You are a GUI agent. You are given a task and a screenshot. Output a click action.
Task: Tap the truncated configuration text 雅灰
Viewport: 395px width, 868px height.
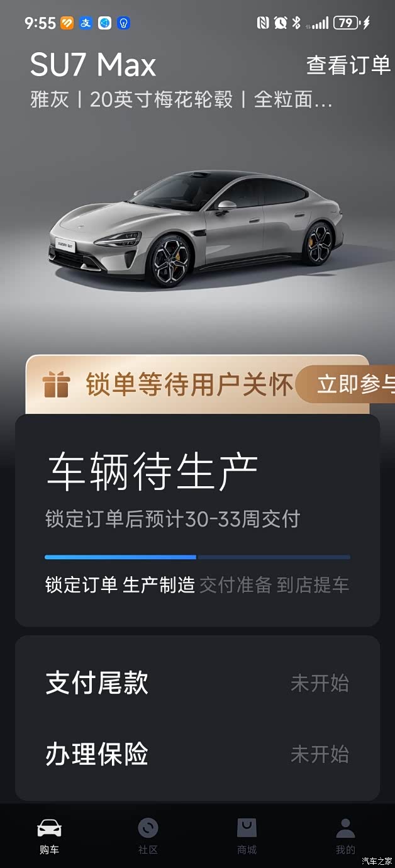pyautogui.click(x=49, y=99)
